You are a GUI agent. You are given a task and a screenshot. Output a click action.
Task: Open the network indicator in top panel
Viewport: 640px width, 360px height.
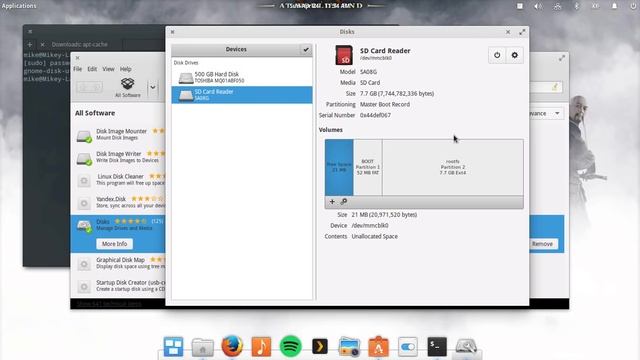point(557,6)
